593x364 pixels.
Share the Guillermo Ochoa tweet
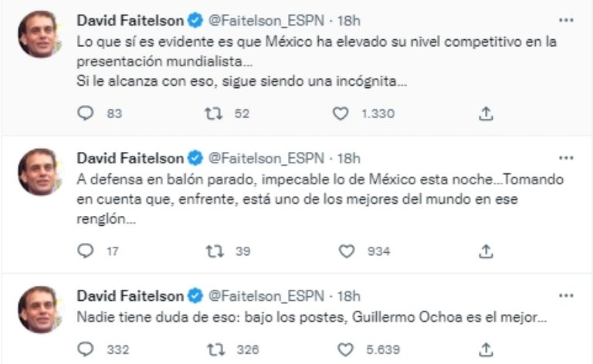(x=486, y=349)
